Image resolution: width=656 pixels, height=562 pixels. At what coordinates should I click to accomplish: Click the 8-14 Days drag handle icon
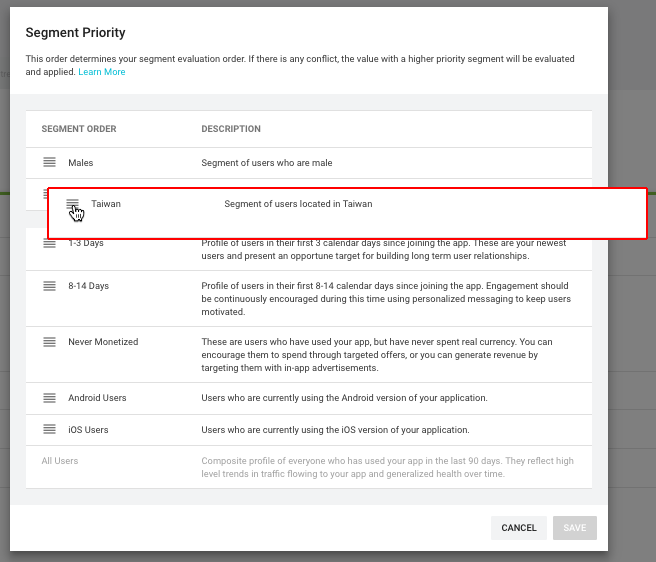click(x=49, y=286)
